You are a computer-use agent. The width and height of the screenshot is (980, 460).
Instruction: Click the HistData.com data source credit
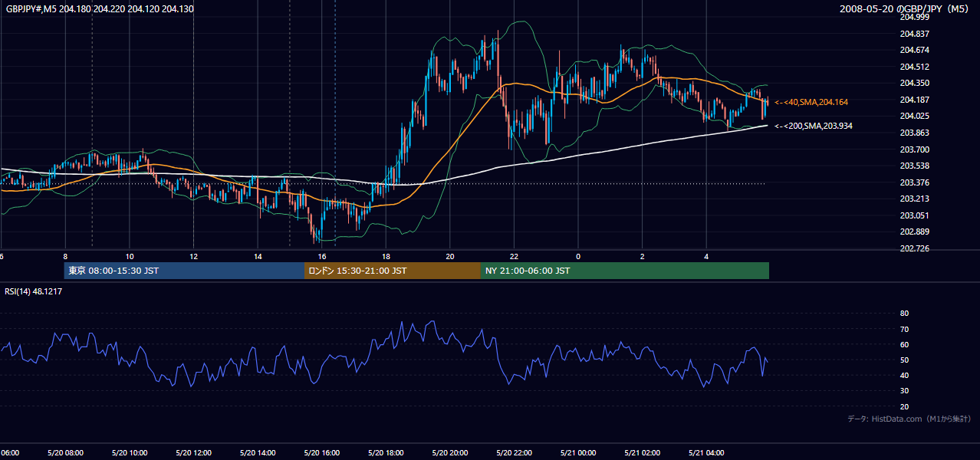[x=909, y=419]
